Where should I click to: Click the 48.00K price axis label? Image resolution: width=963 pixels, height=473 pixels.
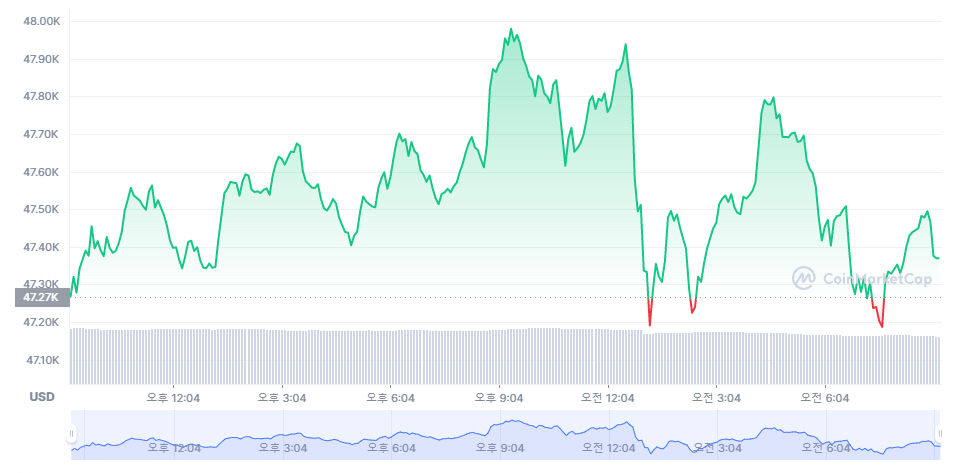point(40,22)
